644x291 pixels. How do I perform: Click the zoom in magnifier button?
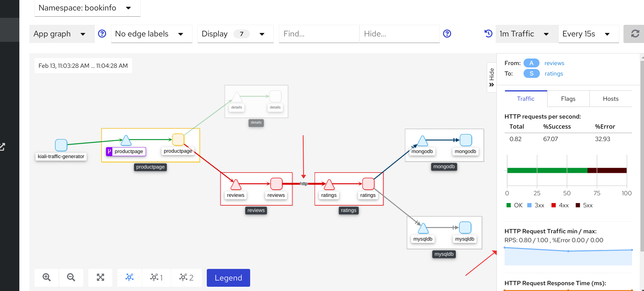[46, 277]
